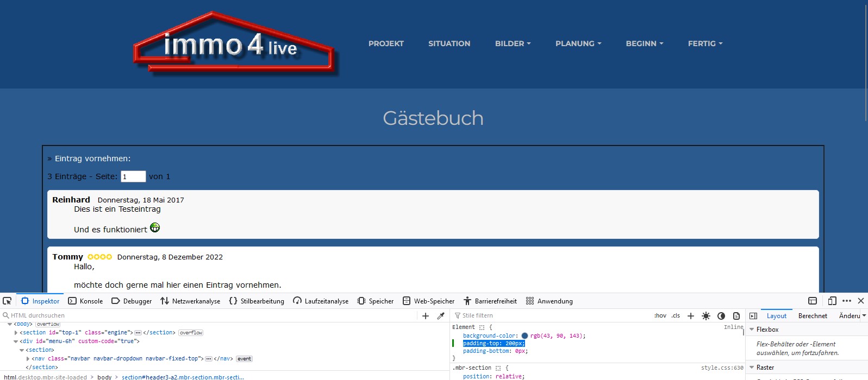Click the print media simulation icon
Screen dimensions: 868x380
point(736,315)
